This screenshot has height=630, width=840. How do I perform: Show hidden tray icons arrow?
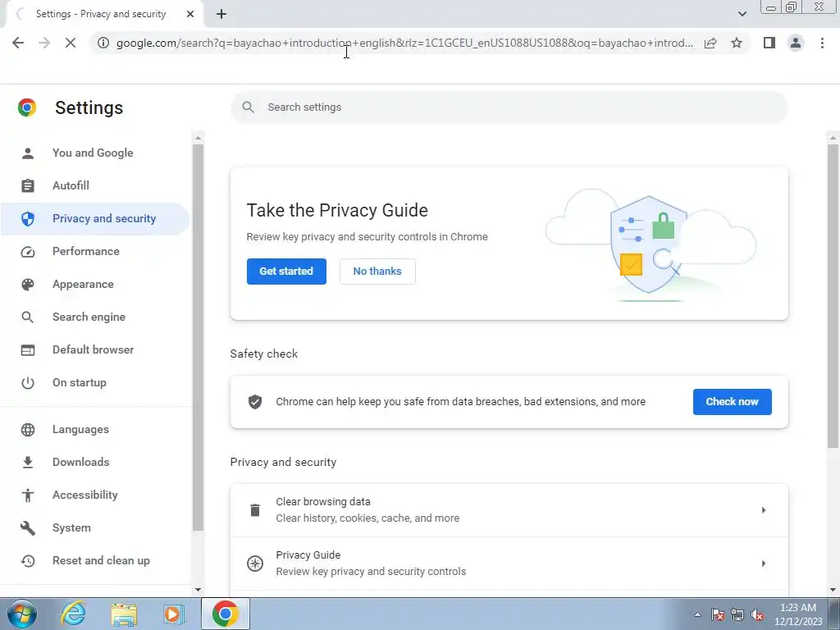coord(697,614)
